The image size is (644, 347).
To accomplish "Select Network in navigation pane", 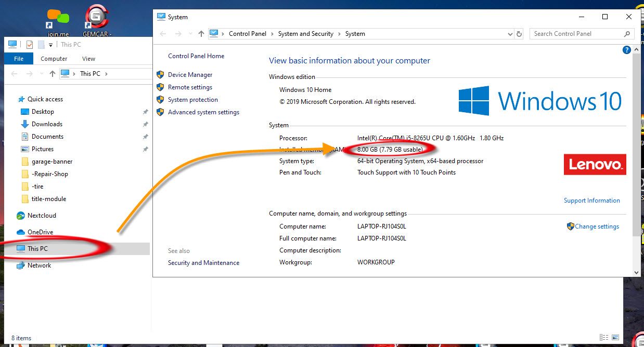I will click(39, 265).
